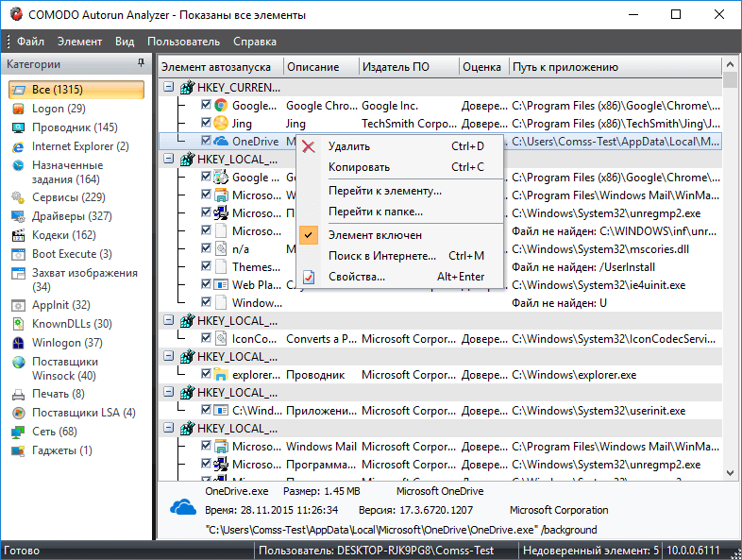Image resolution: width=742 pixels, height=560 pixels.
Task: Click the Кодеки clapperboard icon
Action: (x=19, y=235)
